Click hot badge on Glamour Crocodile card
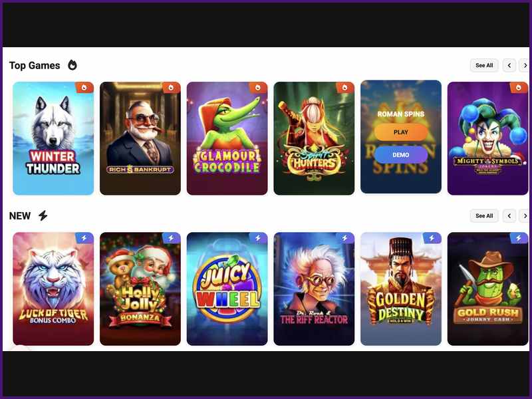The image size is (532, 399). tap(258, 88)
